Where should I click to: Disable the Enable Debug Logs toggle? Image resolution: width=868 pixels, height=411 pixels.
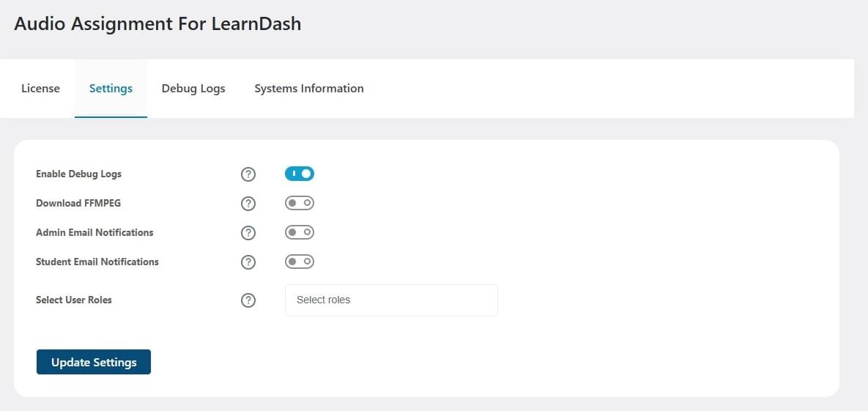pyautogui.click(x=300, y=174)
